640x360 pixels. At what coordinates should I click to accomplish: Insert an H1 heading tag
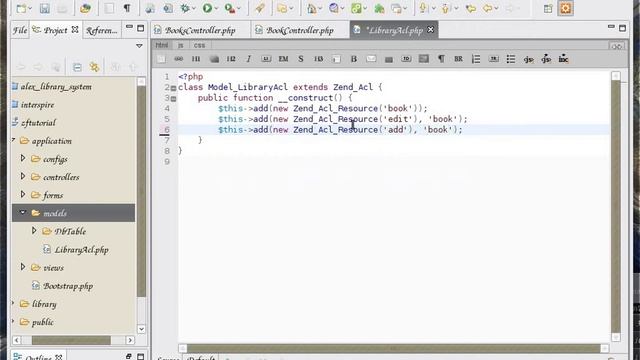pyautogui.click(x=196, y=59)
